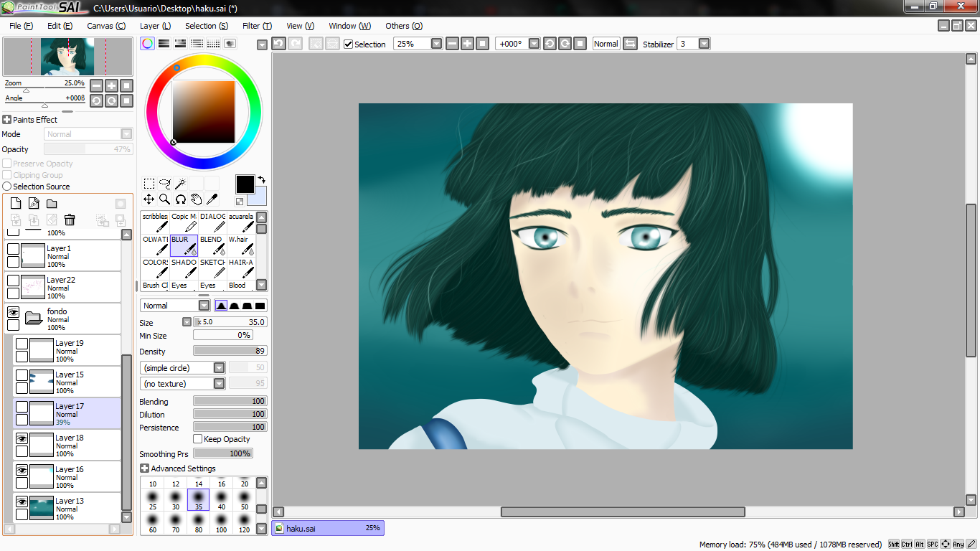Select the Move tool
Viewport: 980px width, 551px height.
149,199
